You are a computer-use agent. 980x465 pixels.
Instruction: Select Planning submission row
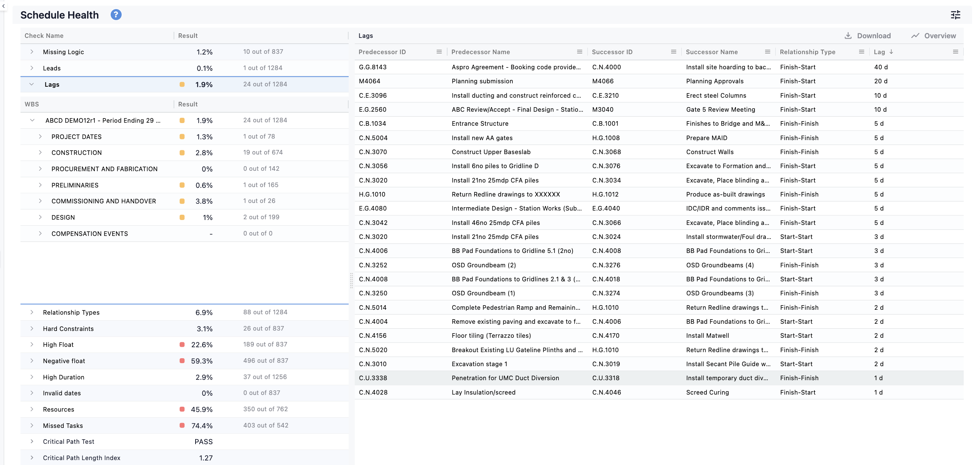[659, 81]
